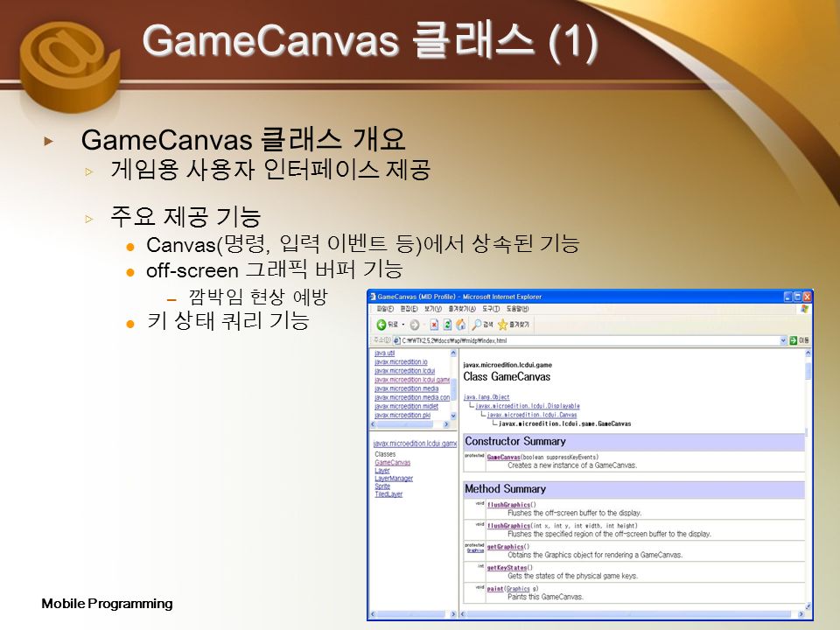Click javax.microedition.lcdui.game heading link above Classes

coord(415,444)
